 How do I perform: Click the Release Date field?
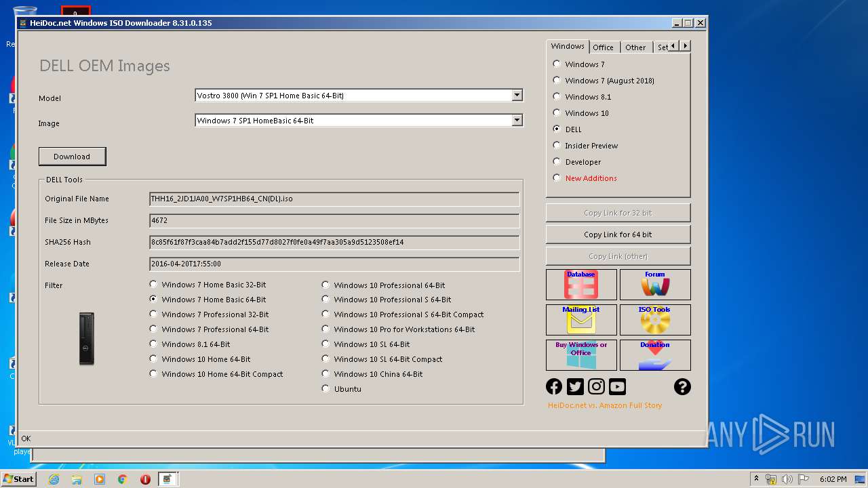coord(334,264)
